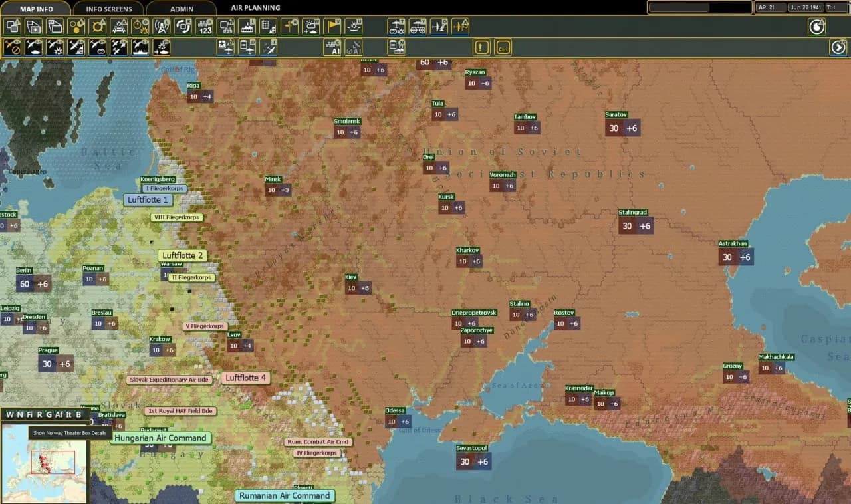Open the It theater box button

68,414
